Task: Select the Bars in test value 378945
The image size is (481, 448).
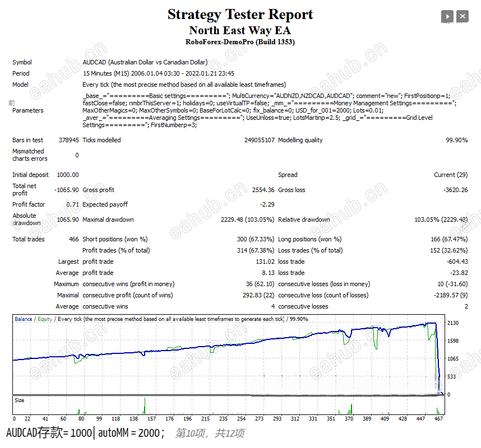Action: pos(69,140)
